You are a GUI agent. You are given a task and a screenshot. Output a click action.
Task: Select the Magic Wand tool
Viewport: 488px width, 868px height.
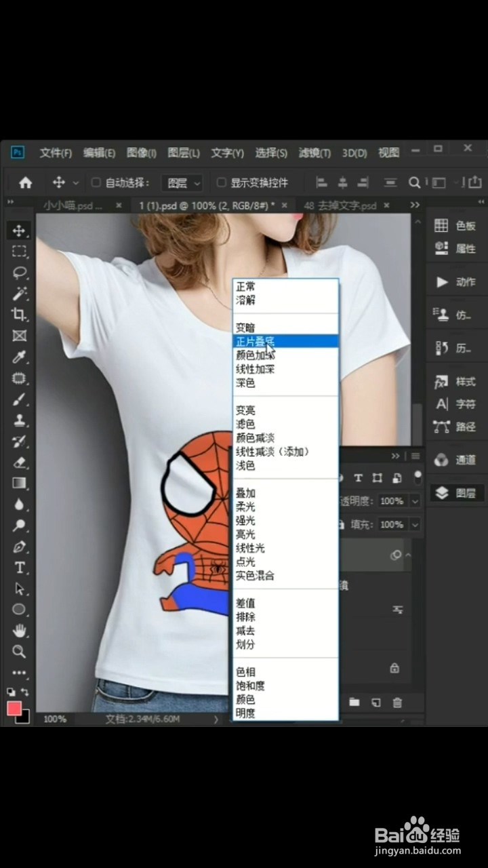coord(19,293)
